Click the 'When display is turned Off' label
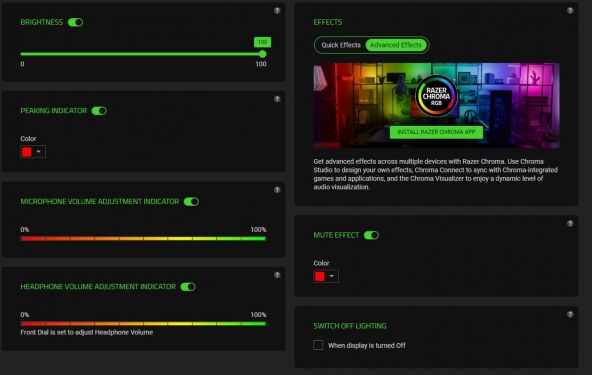Screen dimensions: 592x375 click(367, 345)
